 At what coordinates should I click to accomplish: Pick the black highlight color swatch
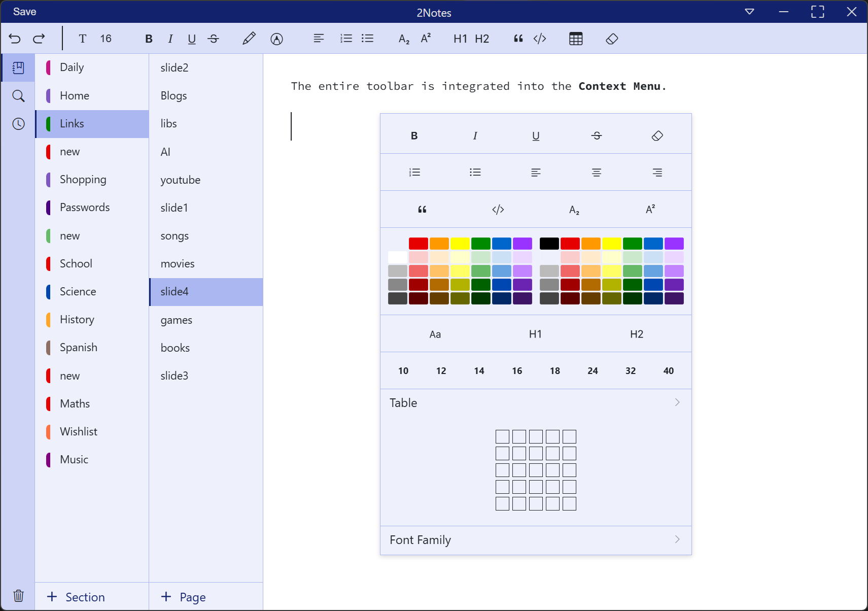[x=549, y=244]
